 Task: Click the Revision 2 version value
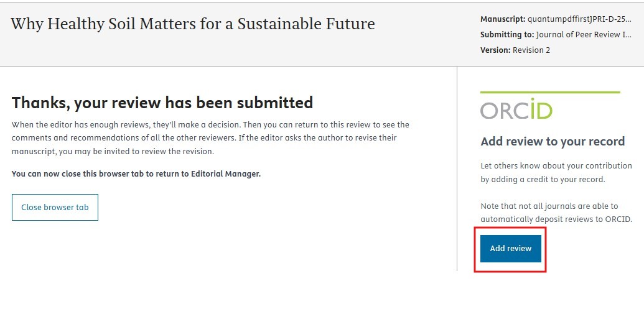531,50
